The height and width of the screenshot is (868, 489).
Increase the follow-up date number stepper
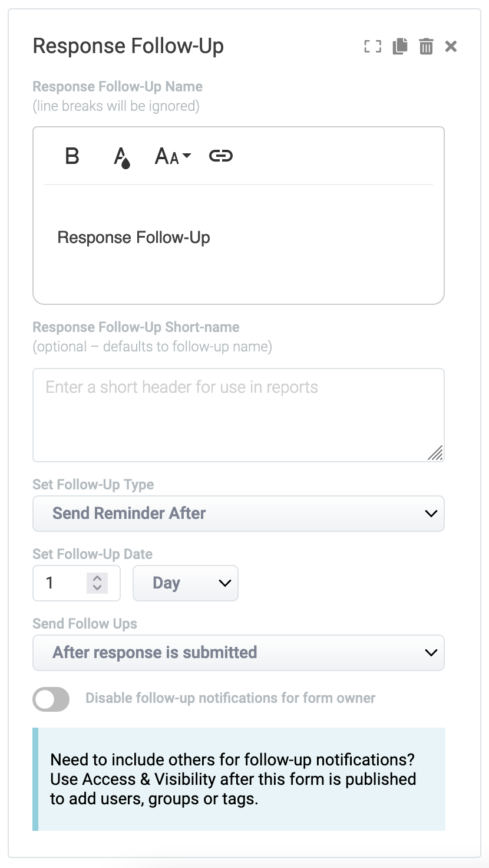pyautogui.click(x=97, y=578)
